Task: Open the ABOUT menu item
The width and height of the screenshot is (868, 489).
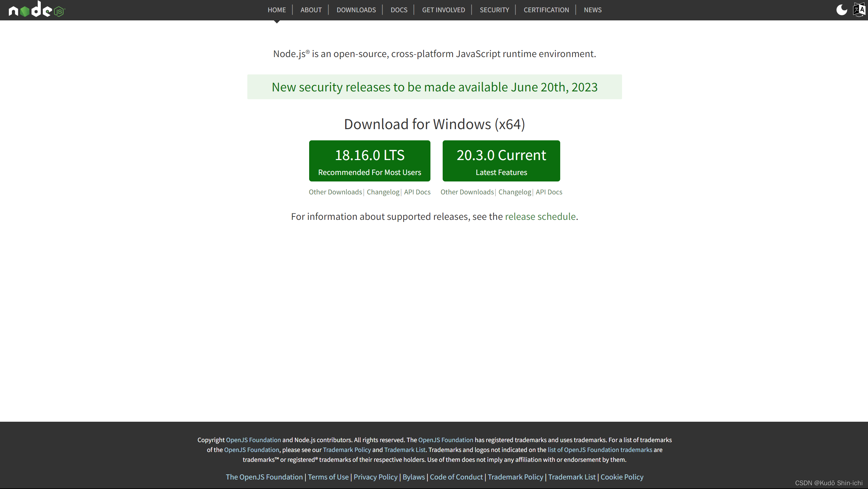Action: pos(311,10)
